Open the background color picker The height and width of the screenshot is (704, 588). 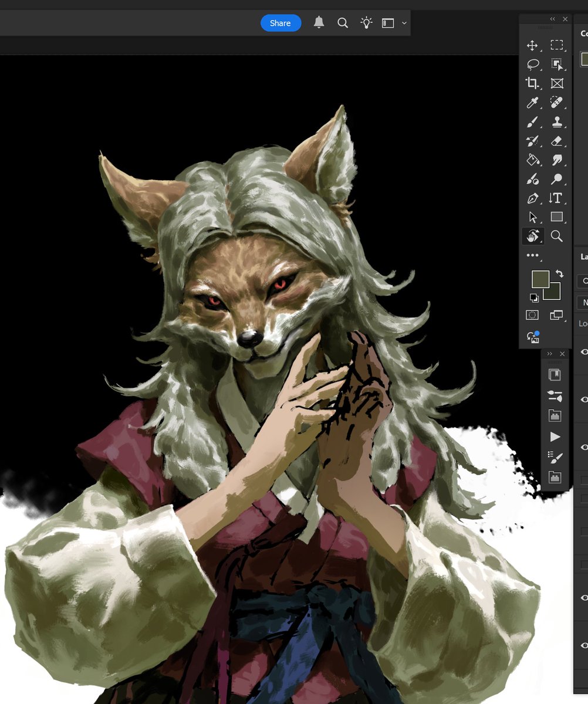555,293
